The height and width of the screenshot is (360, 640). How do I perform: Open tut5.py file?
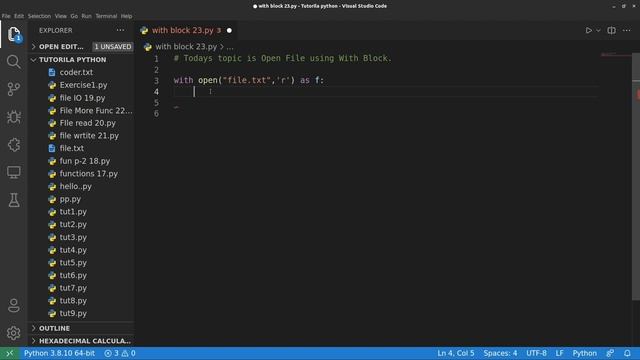[x=73, y=262]
